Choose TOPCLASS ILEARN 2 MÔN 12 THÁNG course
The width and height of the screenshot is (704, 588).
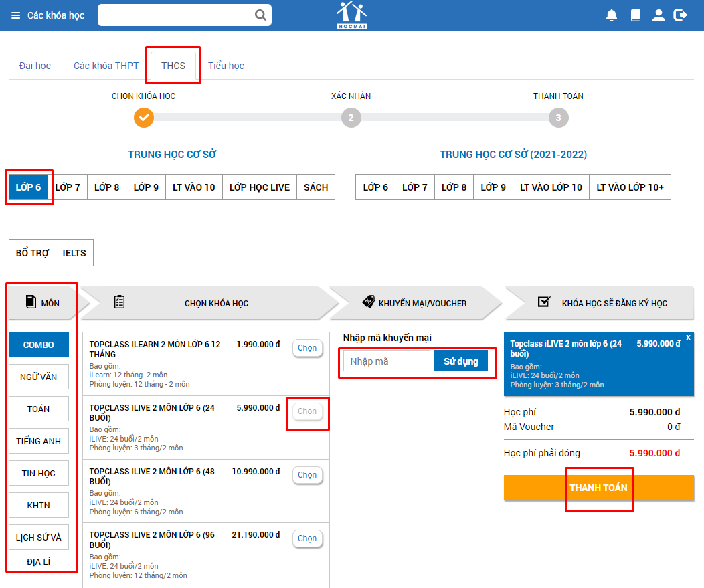307,348
